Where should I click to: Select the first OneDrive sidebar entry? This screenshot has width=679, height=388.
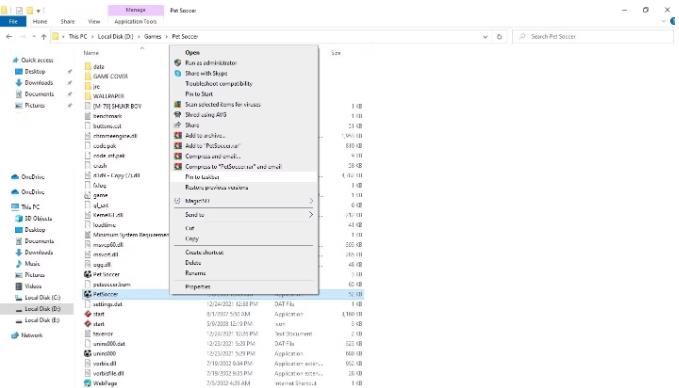(32, 177)
